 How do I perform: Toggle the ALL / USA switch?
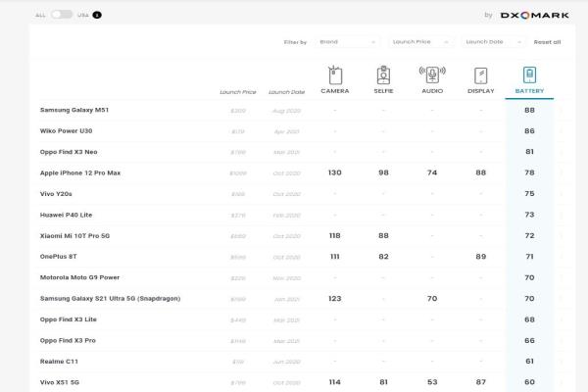62,15
